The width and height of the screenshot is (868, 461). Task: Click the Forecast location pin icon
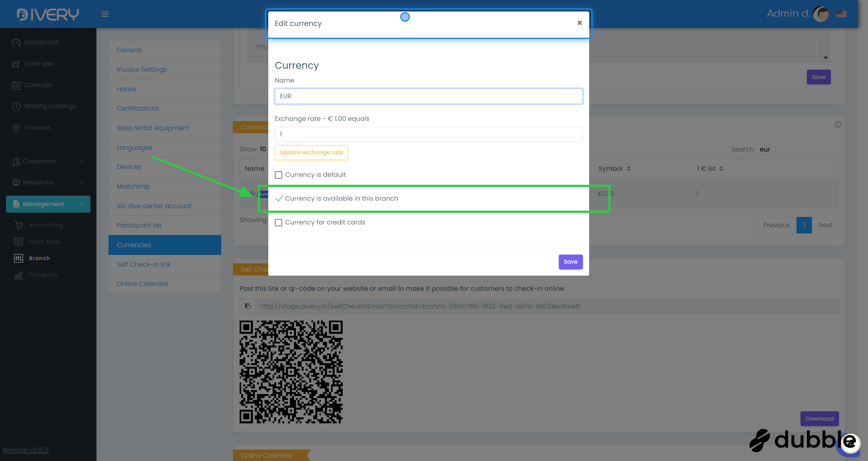(16, 128)
